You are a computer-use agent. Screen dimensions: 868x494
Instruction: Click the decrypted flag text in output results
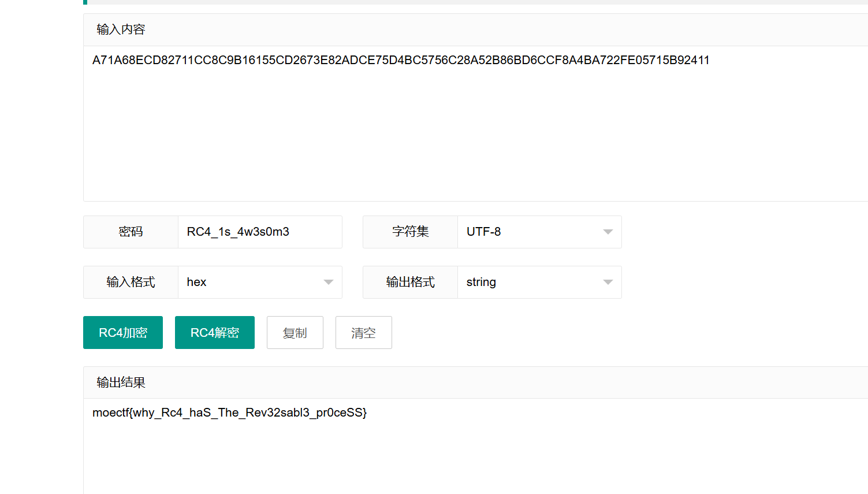tap(229, 413)
